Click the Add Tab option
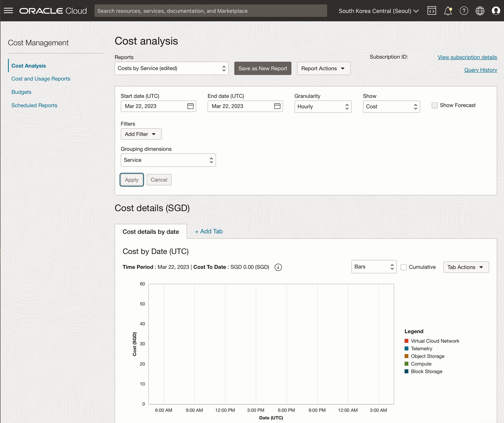This screenshot has height=423, width=504. coord(209,231)
